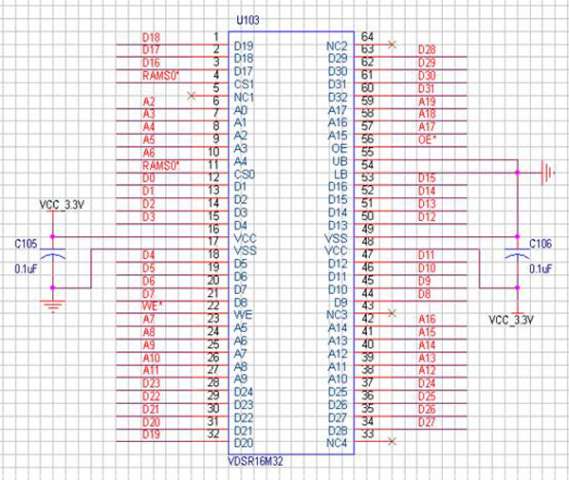Select the RAMS0* net label at pin 4
Viewport: 569px width, 480px height.
point(161,75)
